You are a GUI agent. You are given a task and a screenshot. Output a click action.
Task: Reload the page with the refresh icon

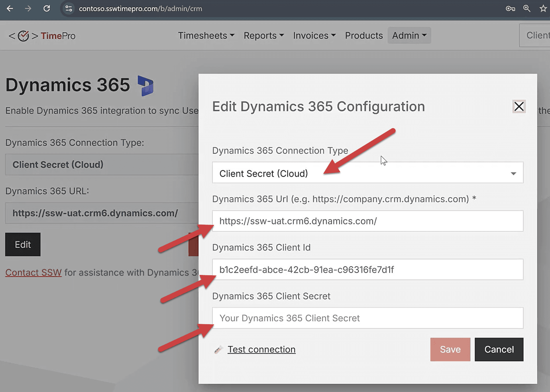(47, 9)
